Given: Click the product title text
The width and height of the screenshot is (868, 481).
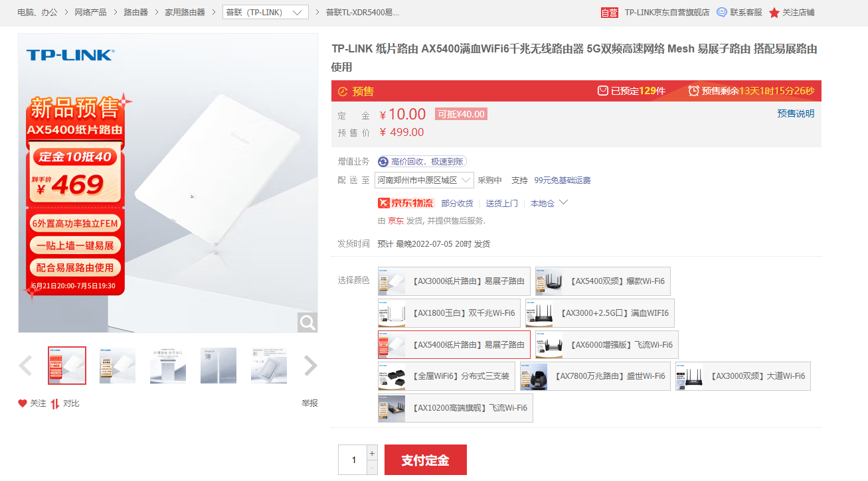Looking at the screenshot, I should pos(574,58).
